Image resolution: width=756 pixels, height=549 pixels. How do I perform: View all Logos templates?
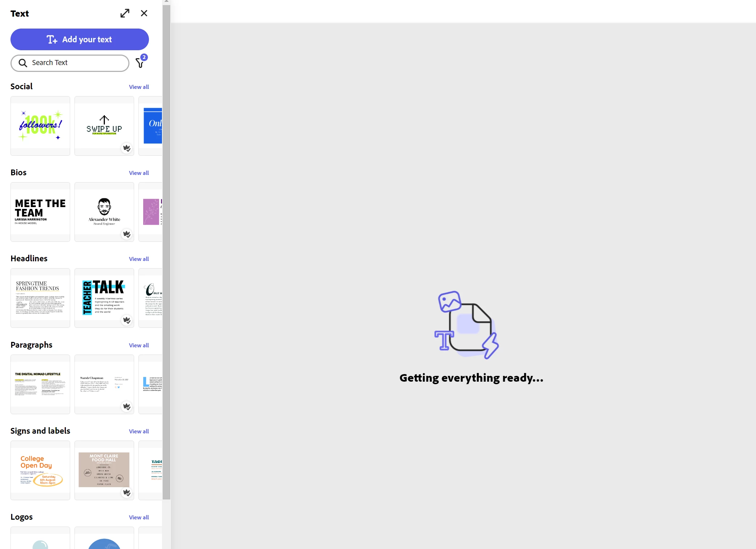click(x=139, y=518)
